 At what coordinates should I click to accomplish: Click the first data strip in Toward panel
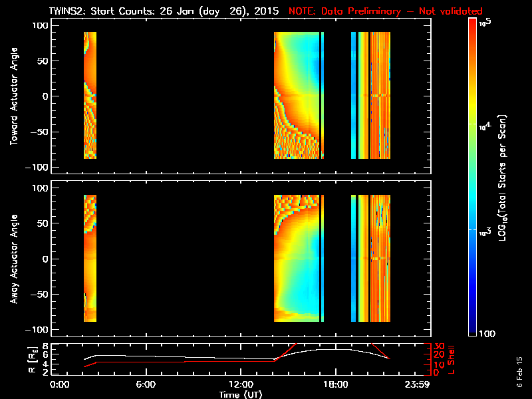90,96
